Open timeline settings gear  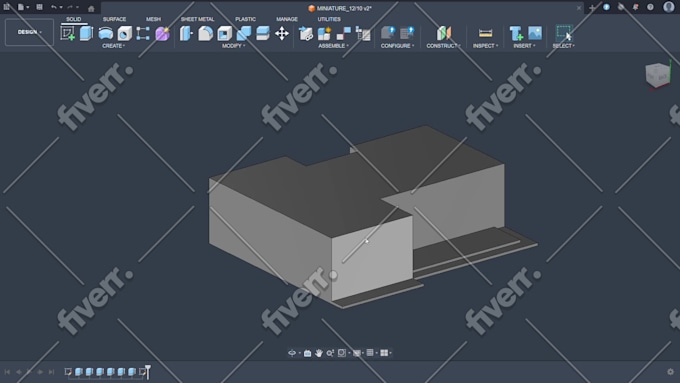(670, 372)
